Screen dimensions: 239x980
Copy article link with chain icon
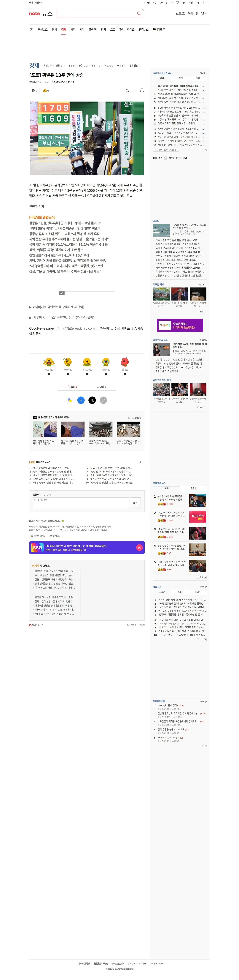pyautogui.click(x=103, y=400)
